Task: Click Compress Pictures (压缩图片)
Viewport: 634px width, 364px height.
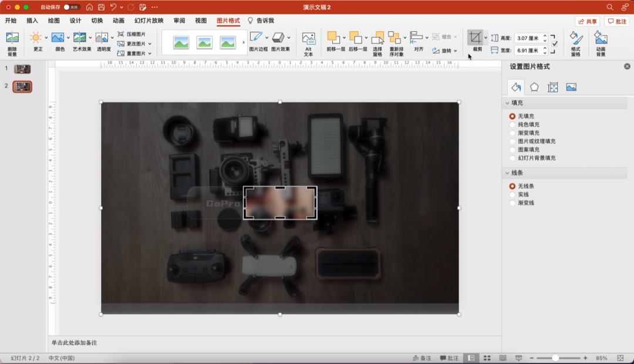Action: pos(131,34)
